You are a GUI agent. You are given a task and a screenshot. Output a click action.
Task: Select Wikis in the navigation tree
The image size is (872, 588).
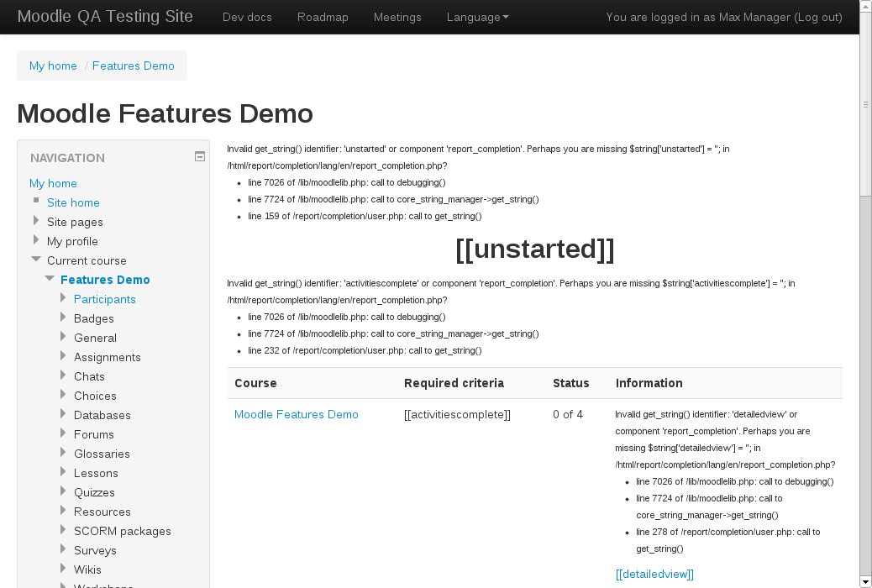[x=88, y=570]
